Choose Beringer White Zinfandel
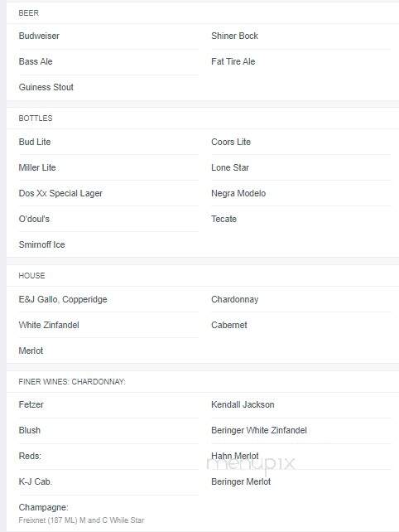 tap(259, 430)
